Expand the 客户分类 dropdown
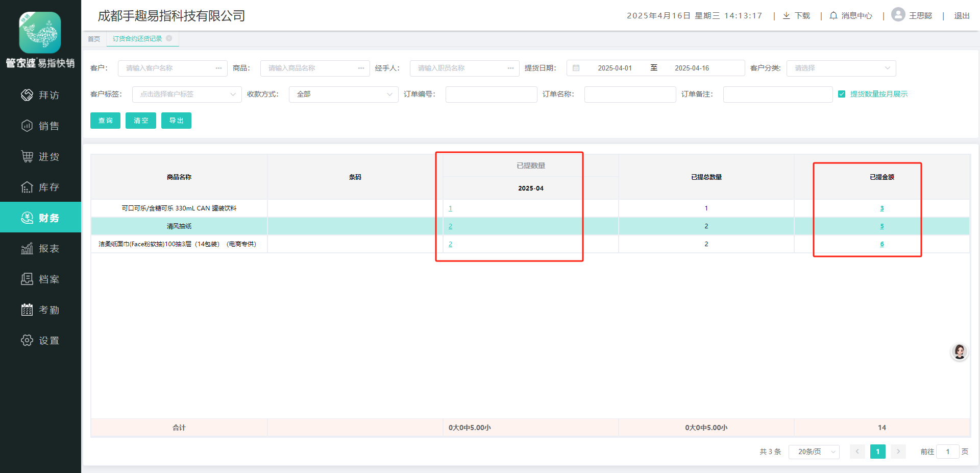980x473 pixels. [841, 68]
